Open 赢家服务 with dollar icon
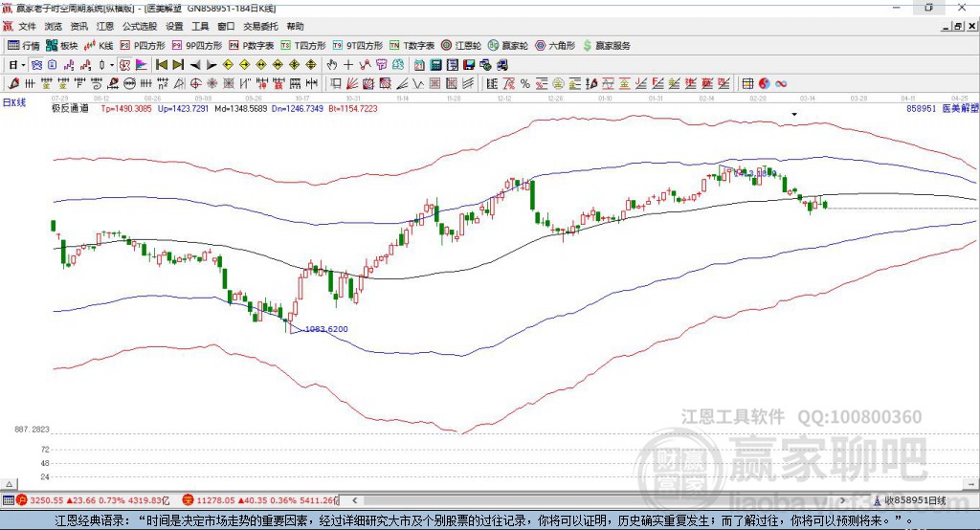This screenshot has height=530, width=980. (x=607, y=46)
